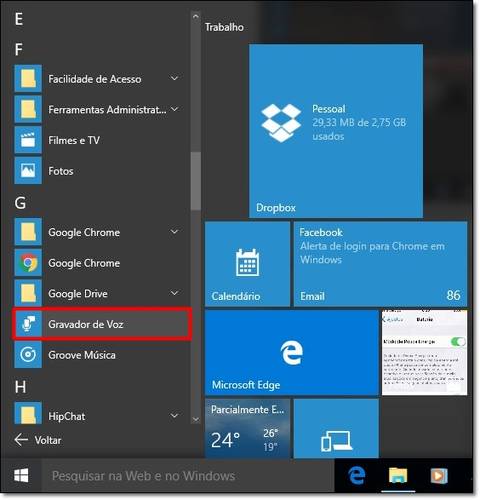The width and height of the screenshot is (480, 500).
Task: Open Gravador de Voz microphone icon
Action: coord(28,324)
